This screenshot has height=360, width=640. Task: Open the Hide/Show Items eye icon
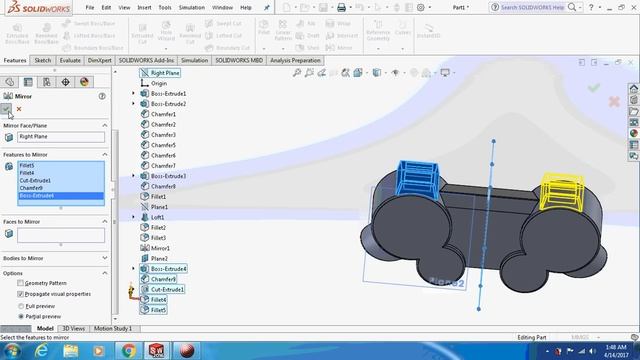(395, 73)
